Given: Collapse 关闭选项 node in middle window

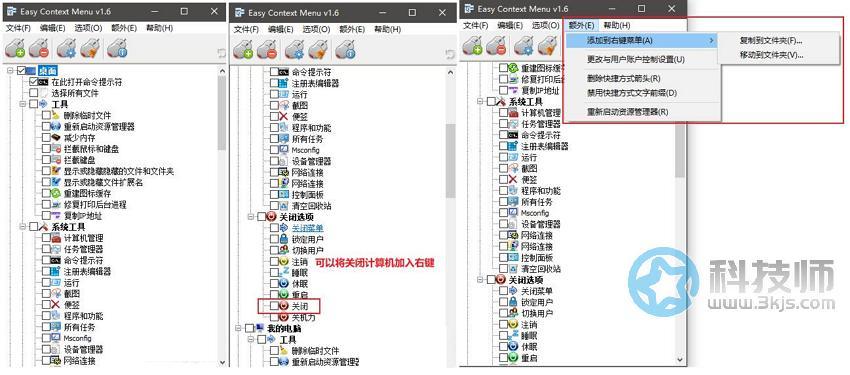Looking at the screenshot, I should tap(251, 217).
